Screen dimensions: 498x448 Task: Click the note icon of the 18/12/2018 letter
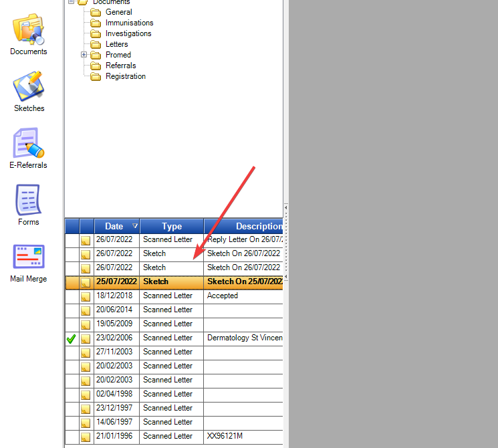coord(86,296)
